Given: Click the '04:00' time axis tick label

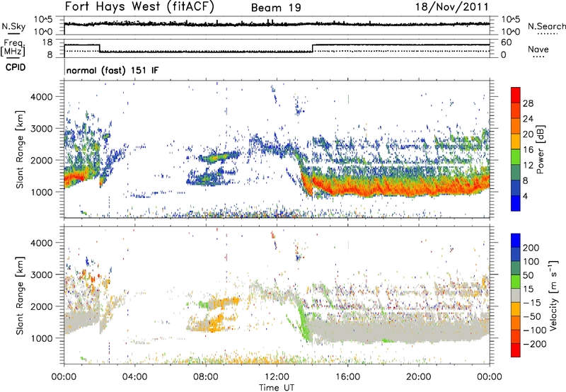Looking at the screenshot, I should click(x=134, y=377).
